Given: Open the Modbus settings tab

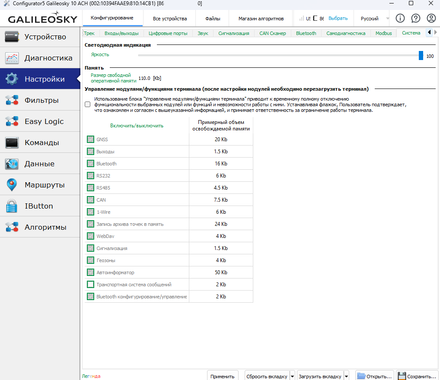Looking at the screenshot, I should coord(383,33).
